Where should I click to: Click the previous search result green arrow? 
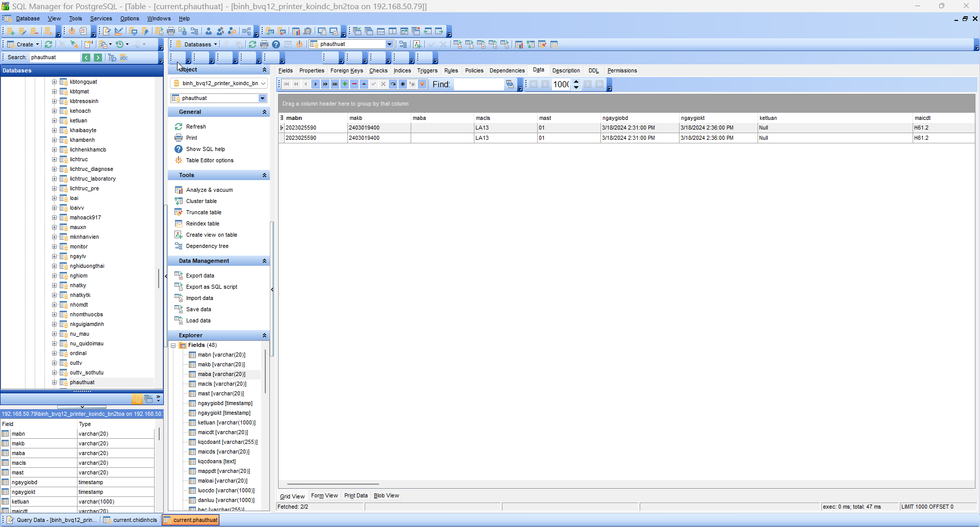[x=86, y=58]
